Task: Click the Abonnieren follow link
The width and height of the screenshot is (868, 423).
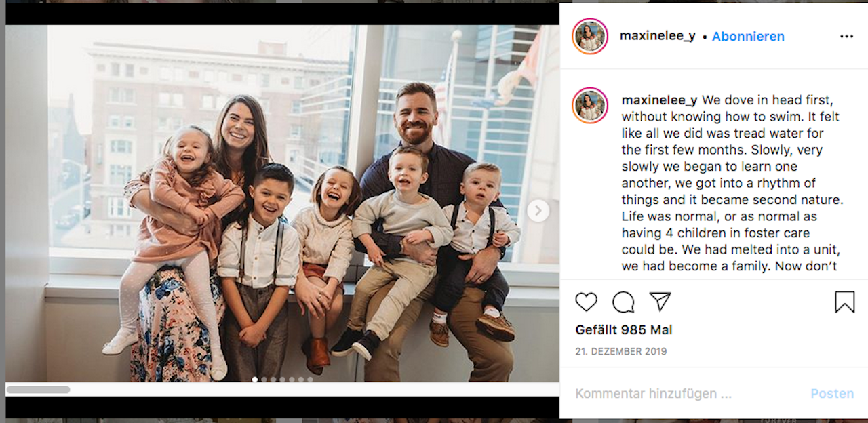Action: (x=748, y=37)
